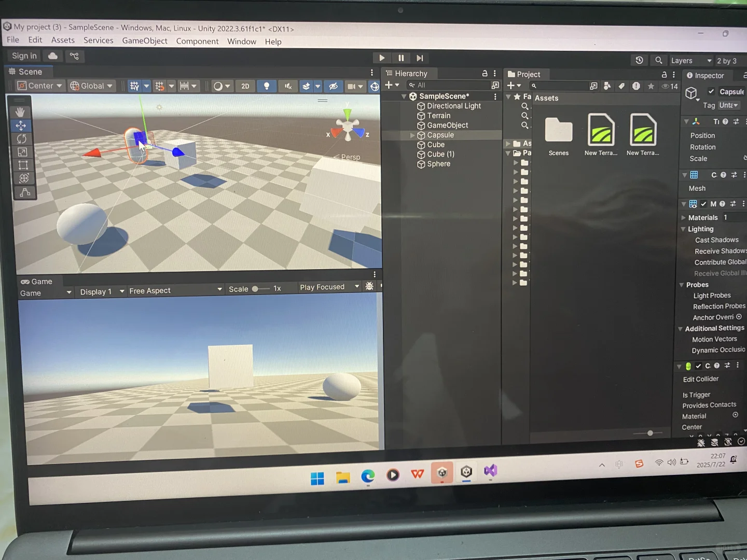The image size is (747, 560).
Task: Click the Pause button
Action: click(x=401, y=58)
